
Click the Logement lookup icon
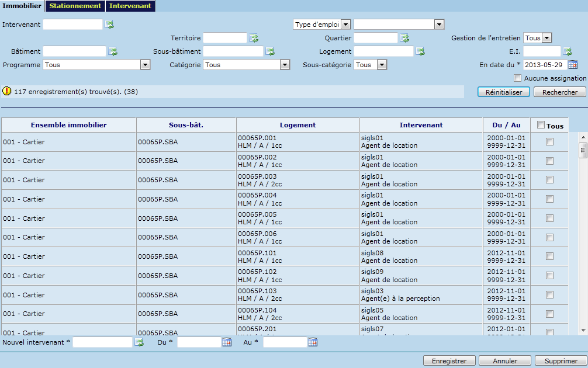point(420,51)
